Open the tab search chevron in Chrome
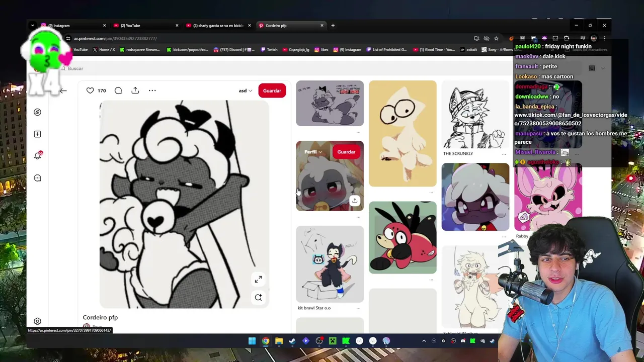This screenshot has width=644, height=362. (x=32, y=25)
